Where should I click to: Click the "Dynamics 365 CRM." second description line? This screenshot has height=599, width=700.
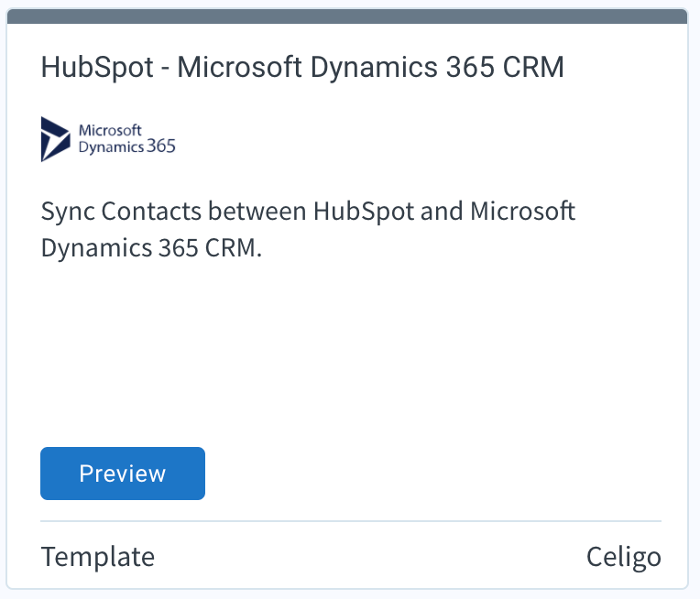151,247
